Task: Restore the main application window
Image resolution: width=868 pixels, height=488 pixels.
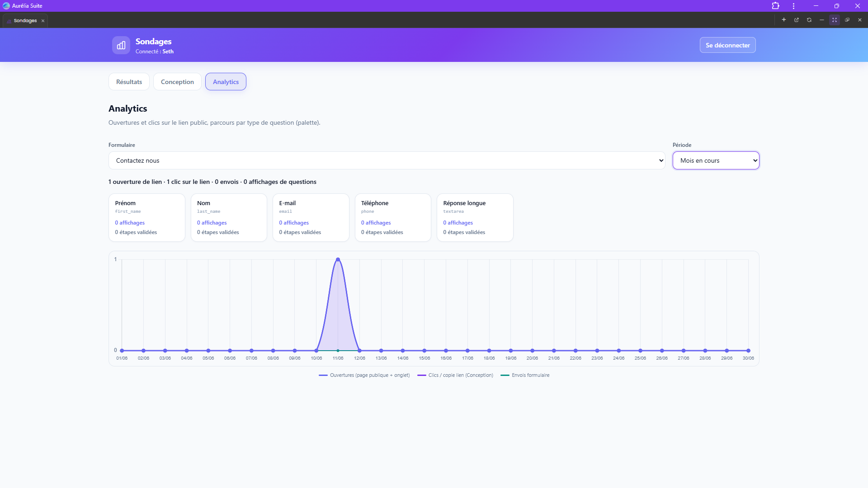Action: coord(836,6)
